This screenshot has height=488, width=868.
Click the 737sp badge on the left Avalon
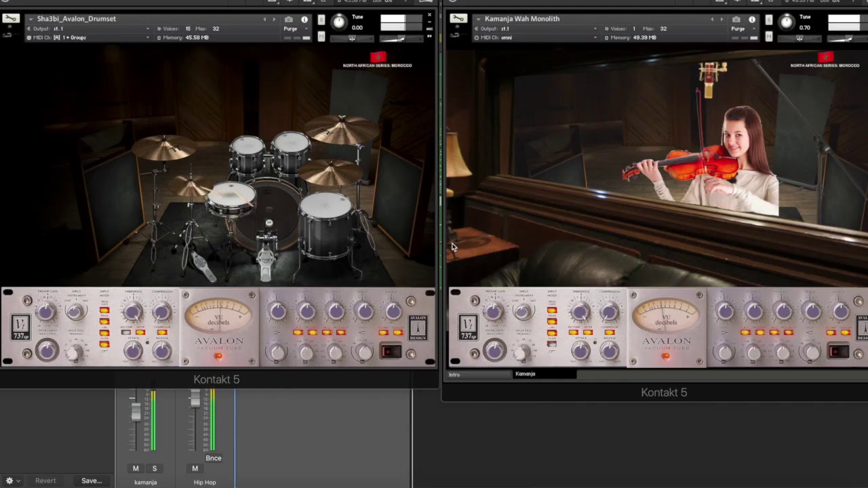pos(20,327)
